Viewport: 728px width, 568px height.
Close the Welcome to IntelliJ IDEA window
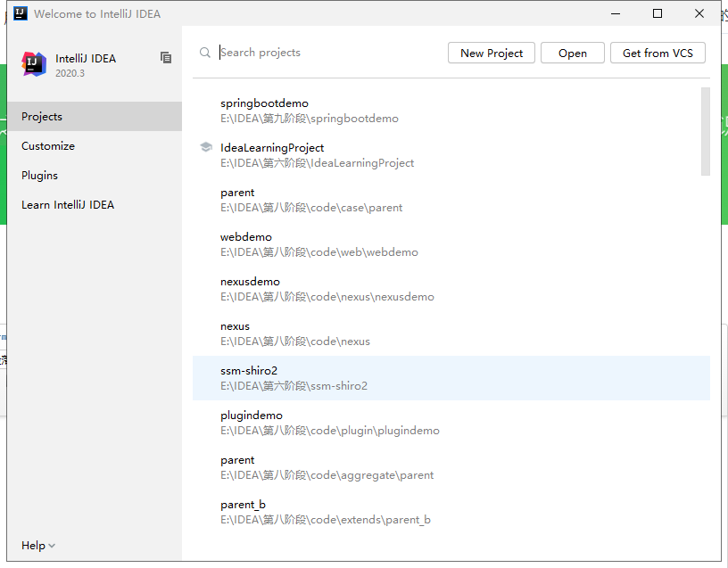coord(699,13)
